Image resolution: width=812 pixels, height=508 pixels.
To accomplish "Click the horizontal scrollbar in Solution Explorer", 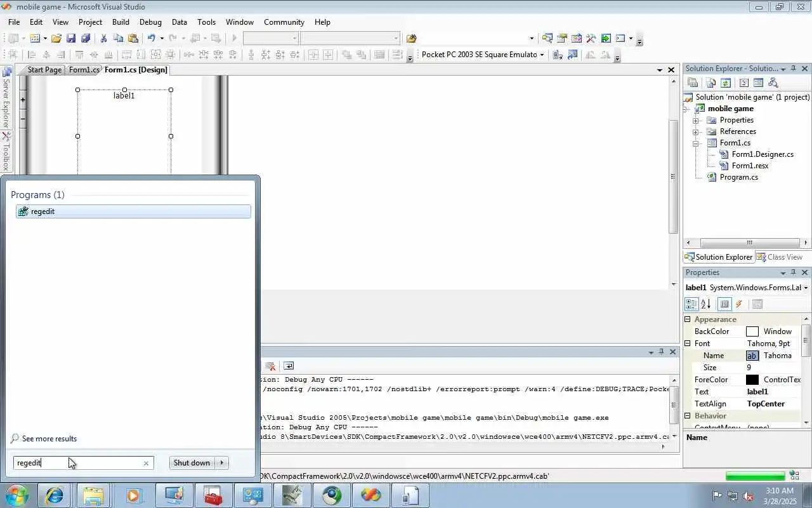I will [749, 243].
